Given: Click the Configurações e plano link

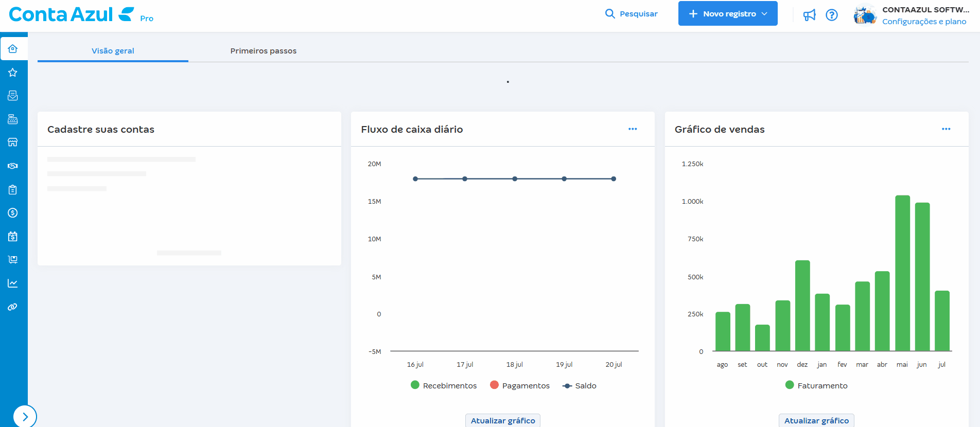Looking at the screenshot, I should pos(924,22).
